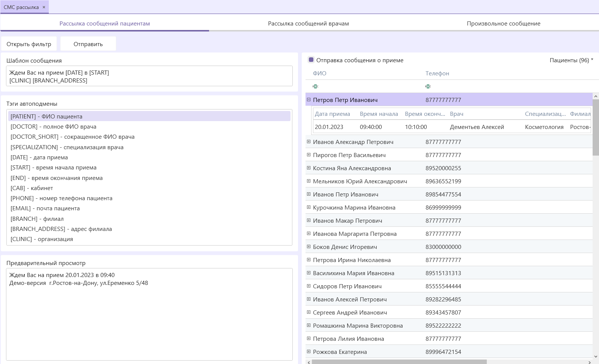Click the appointment date 20.01.2023 cell

pyautogui.click(x=329, y=127)
